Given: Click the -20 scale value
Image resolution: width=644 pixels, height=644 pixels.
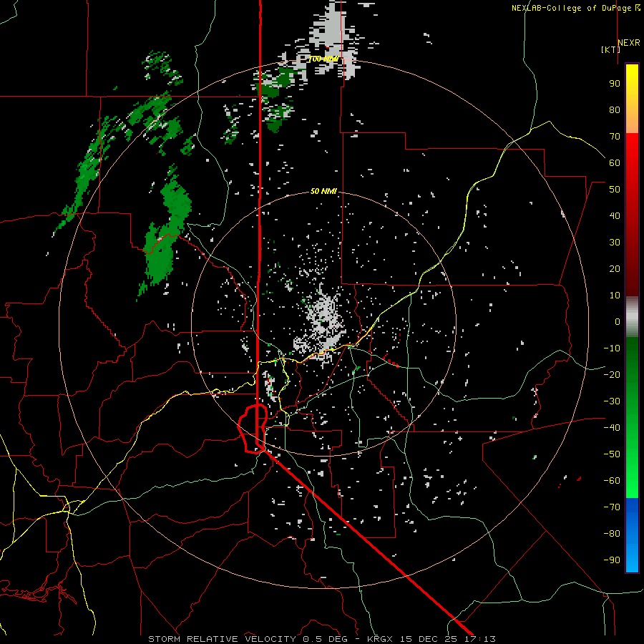Looking at the screenshot, I should [x=612, y=374].
